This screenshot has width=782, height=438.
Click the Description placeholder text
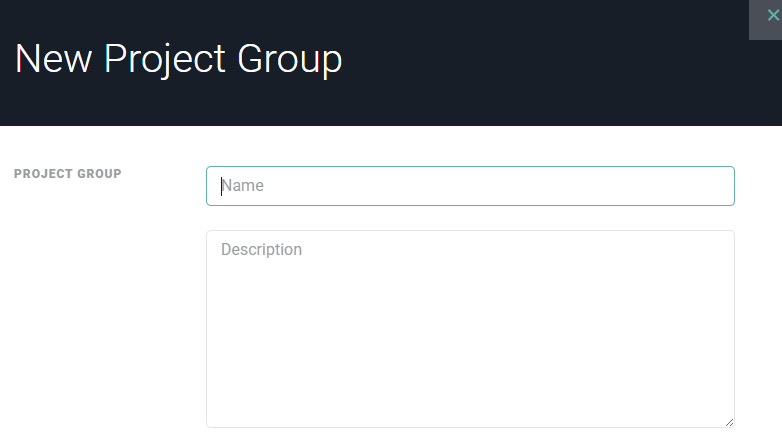tap(262, 249)
